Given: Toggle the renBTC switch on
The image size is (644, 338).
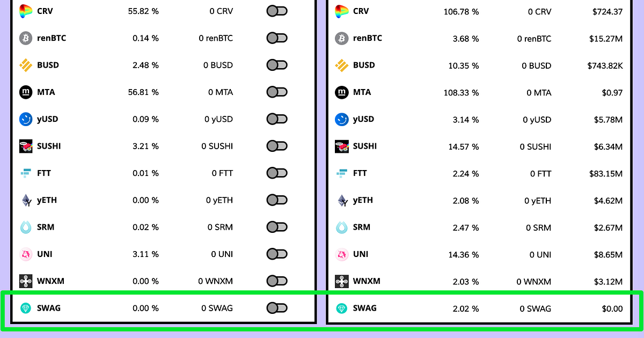Looking at the screenshot, I should (277, 38).
